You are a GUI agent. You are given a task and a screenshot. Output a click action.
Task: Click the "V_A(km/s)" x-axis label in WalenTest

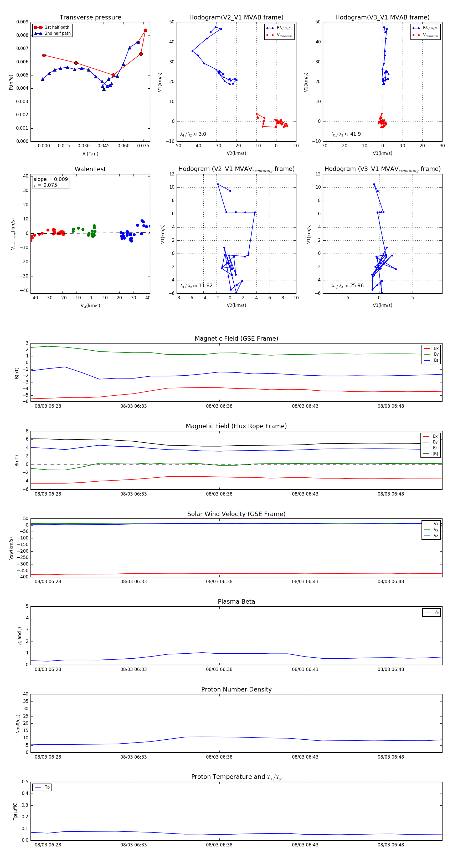point(90,306)
